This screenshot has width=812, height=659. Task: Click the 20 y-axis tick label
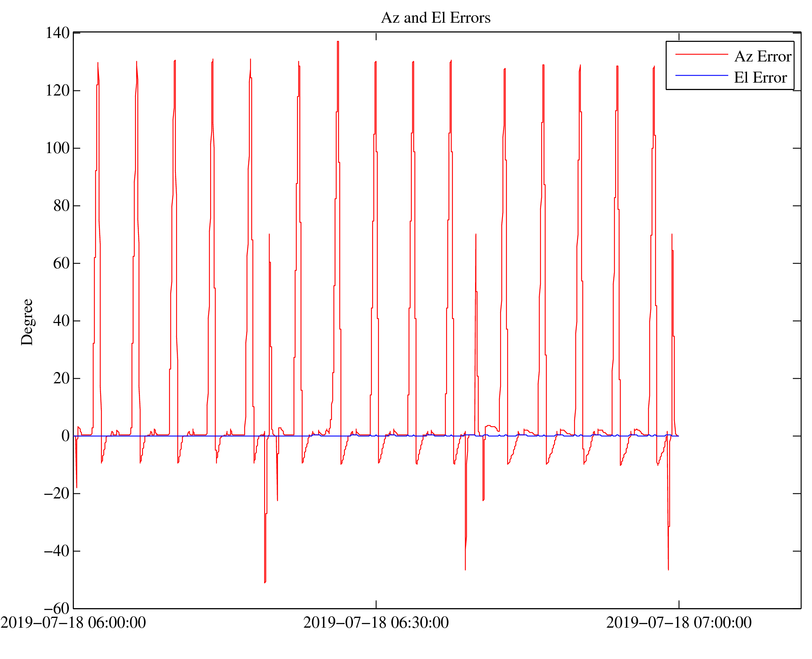pos(61,379)
